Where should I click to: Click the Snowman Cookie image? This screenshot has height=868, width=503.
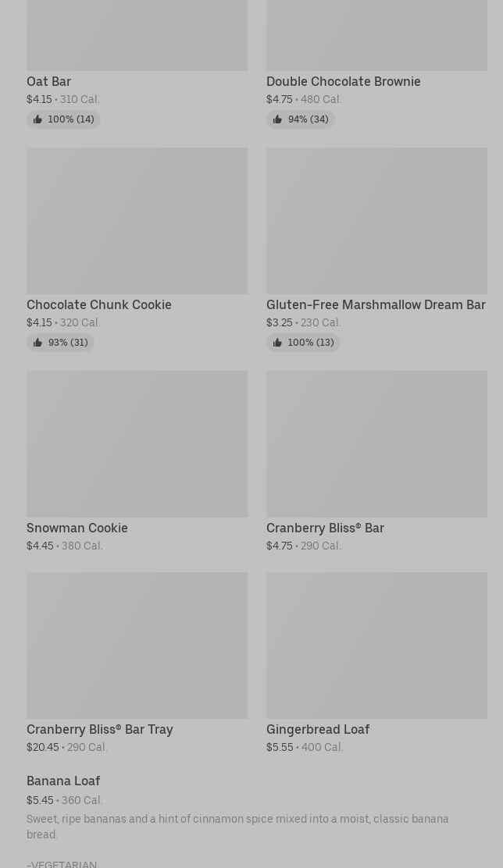(137, 443)
